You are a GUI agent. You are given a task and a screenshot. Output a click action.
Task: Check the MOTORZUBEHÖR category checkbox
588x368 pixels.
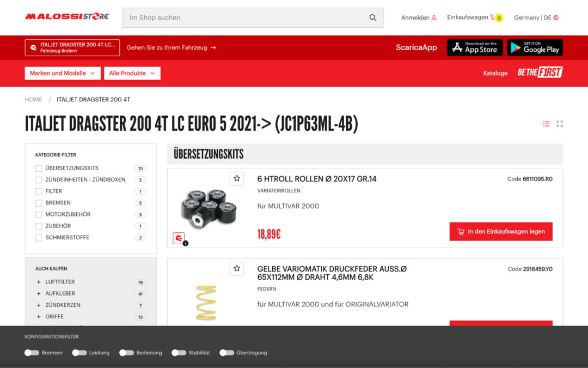click(39, 215)
